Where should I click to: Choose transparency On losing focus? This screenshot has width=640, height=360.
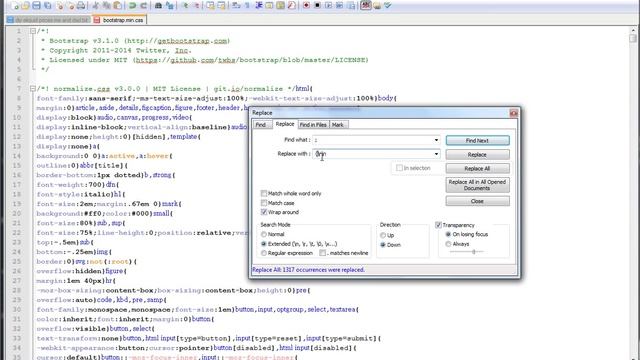[x=448, y=234]
